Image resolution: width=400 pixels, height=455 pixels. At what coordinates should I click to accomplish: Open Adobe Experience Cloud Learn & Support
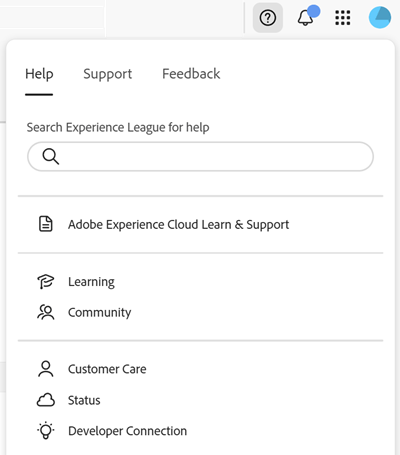[178, 224]
